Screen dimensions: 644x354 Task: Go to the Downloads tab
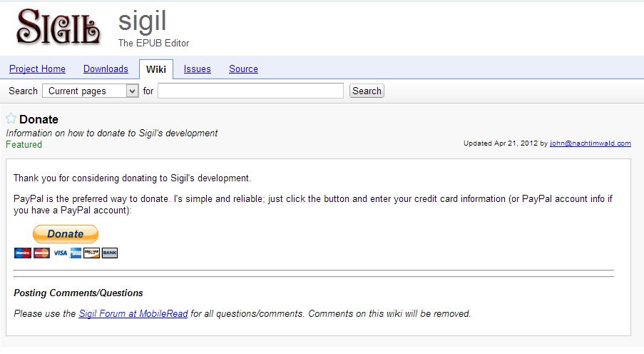(x=106, y=69)
